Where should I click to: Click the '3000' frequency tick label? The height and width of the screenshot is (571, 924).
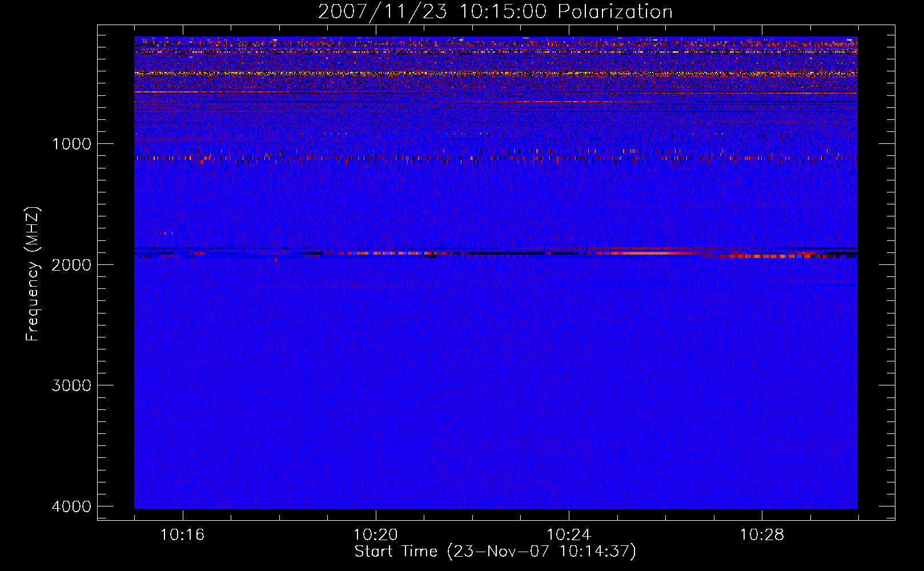[71, 385]
